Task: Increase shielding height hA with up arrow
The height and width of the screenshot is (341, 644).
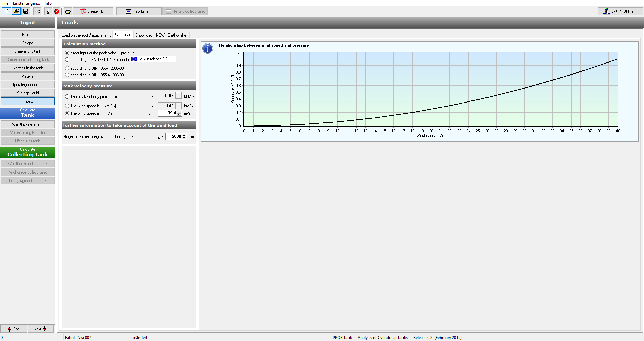Action: coord(184,135)
